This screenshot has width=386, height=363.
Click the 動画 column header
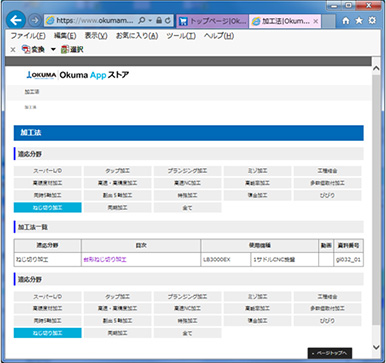[326, 246]
